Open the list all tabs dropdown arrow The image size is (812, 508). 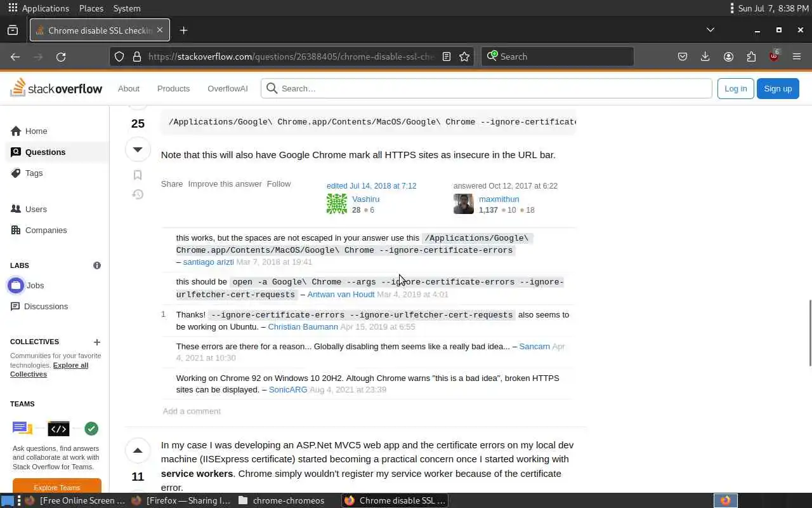click(710, 30)
